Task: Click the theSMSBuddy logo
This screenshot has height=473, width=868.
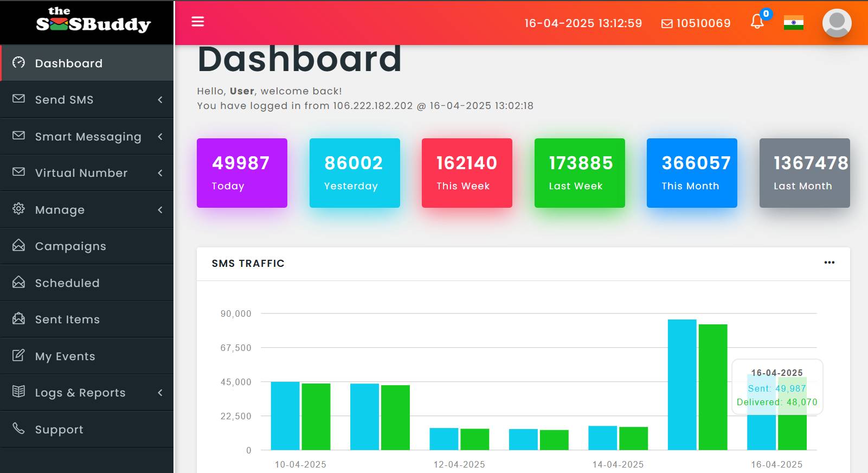Action: 93,21
